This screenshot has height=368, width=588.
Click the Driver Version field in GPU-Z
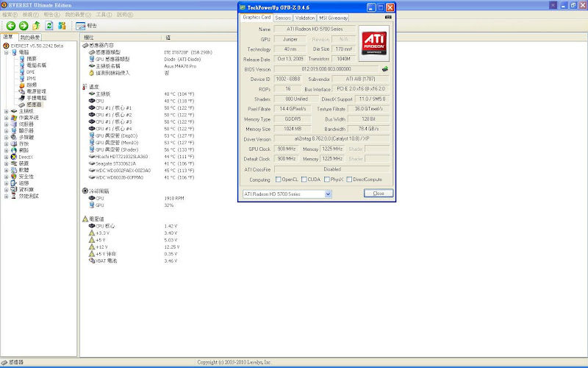coord(332,139)
